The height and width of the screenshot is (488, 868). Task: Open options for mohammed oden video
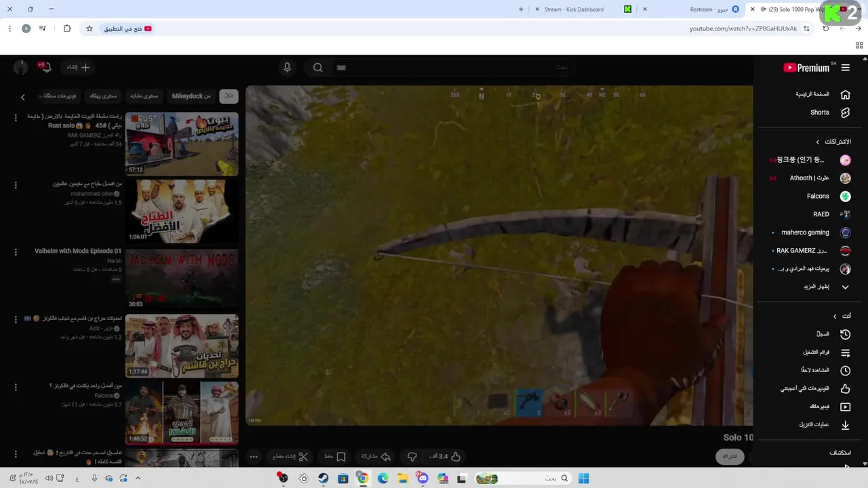(x=16, y=185)
